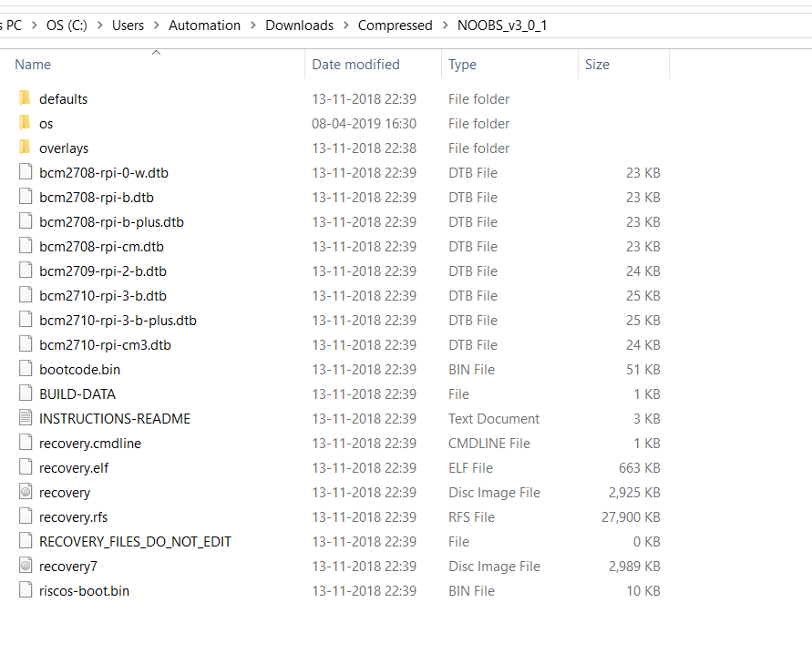Image resolution: width=812 pixels, height=664 pixels.
Task: Select the file name bcm2709-rpi-2-b.dtb
Action: coord(103,271)
